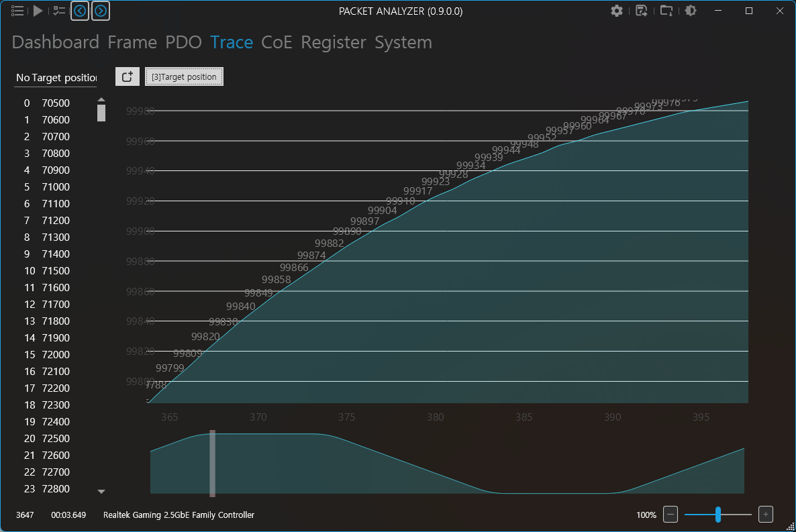Open settings gear icon
This screenshot has height=532, width=796.
click(x=617, y=11)
